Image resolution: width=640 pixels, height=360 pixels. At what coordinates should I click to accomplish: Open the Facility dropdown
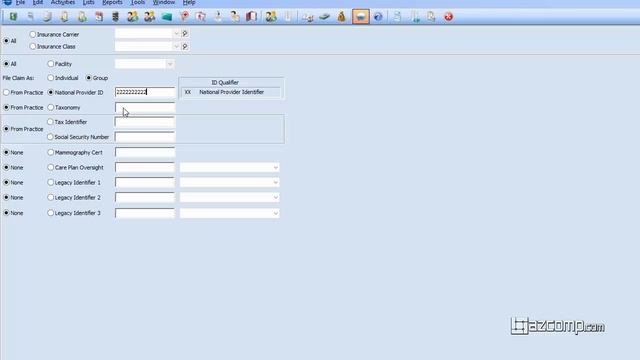tap(170, 64)
